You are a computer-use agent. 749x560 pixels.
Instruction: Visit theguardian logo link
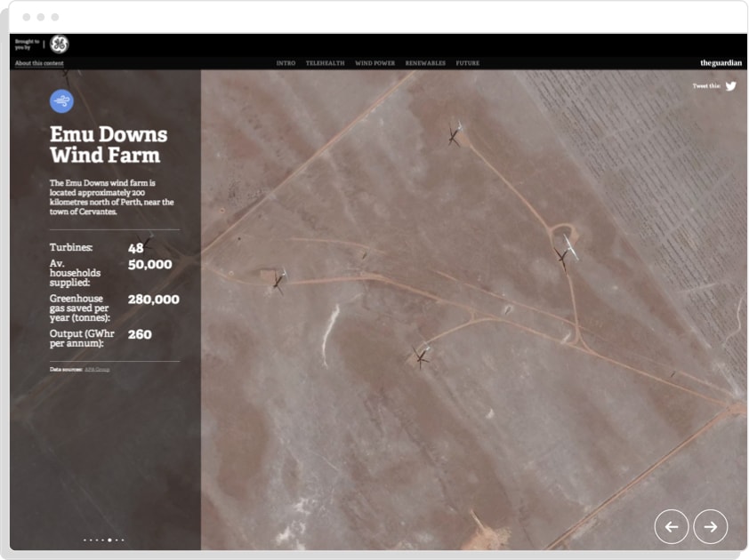720,63
